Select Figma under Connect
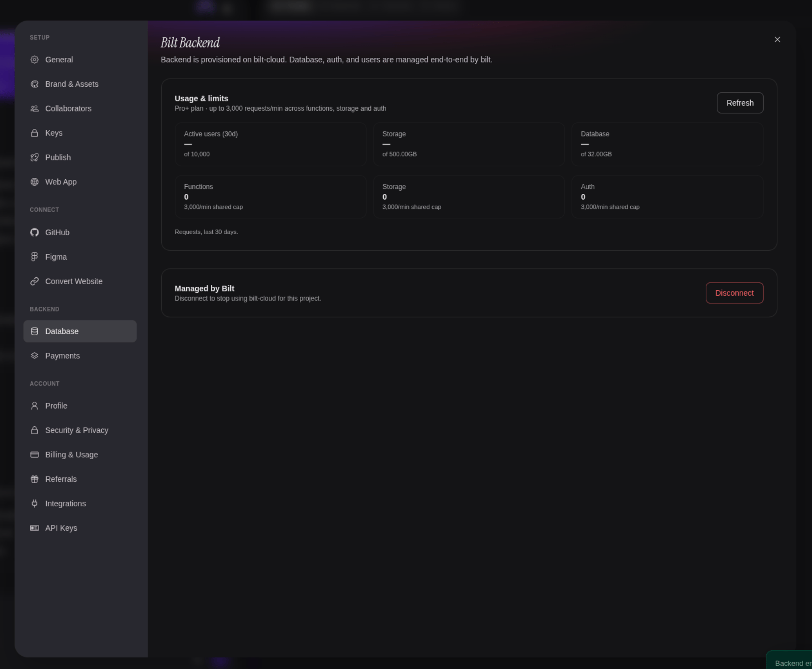 coord(80,257)
